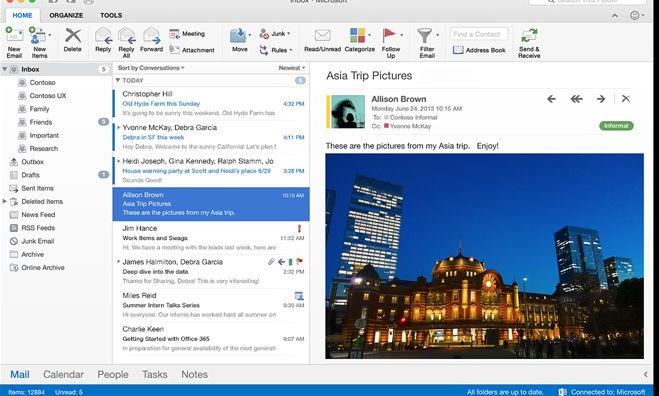Click the green Informal category tag
659x396 pixels.
point(616,126)
